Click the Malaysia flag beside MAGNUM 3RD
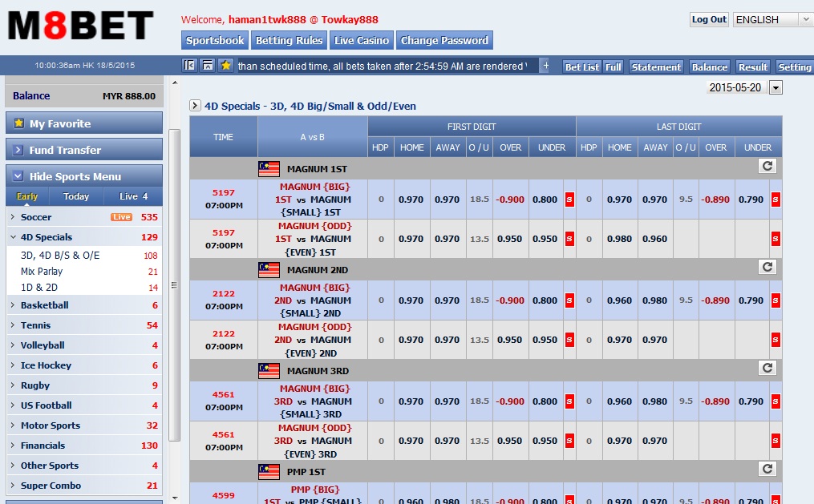Screen dimensions: 814x504 coord(269,371)
